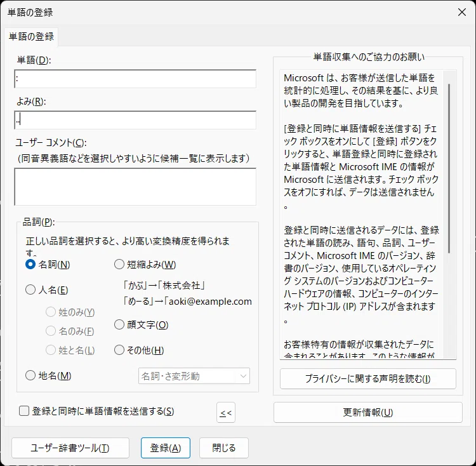
Task: Click the 単語収集へのご協力のお願い heading
Action: point(369,57)
